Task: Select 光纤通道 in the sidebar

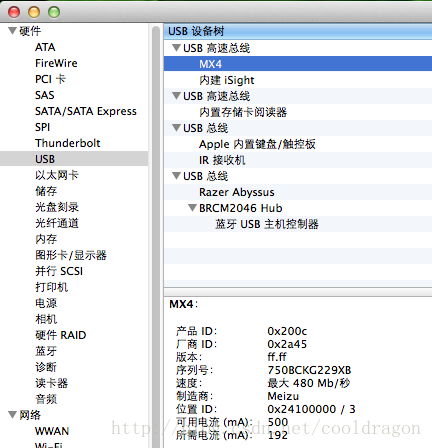Action: click(x=57, y=223)
